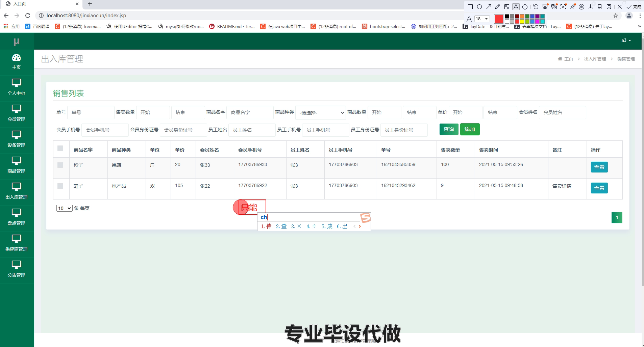The height and width of the screenshot is (347, 644).
Task: Select the arrow annotation tool
Action: pyautogui.click(x=489, y=7)
